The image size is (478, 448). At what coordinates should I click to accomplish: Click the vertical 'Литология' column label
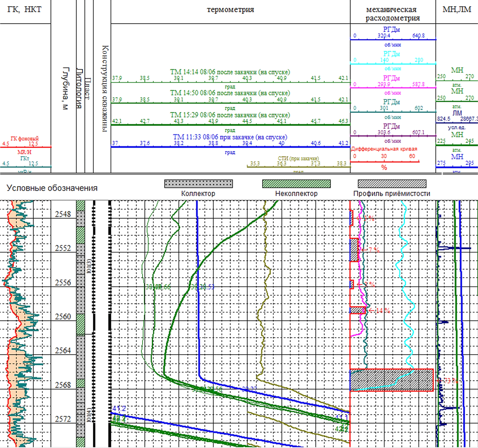click(x=79, y=88)
